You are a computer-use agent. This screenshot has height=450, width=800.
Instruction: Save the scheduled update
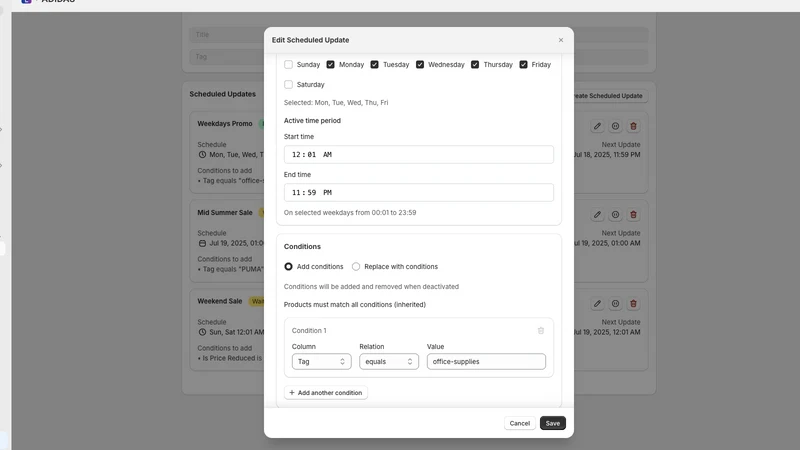click(x=553, y=423)
